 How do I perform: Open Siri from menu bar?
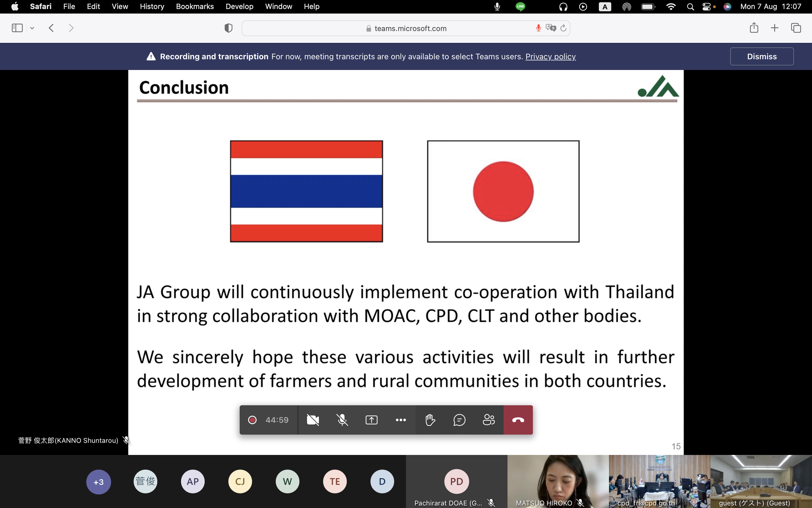click(x=727, y=6)
